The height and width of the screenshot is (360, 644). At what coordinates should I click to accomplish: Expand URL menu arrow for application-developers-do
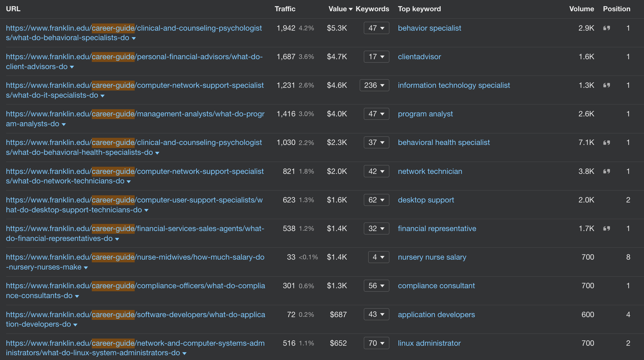[x=75, y=325]
